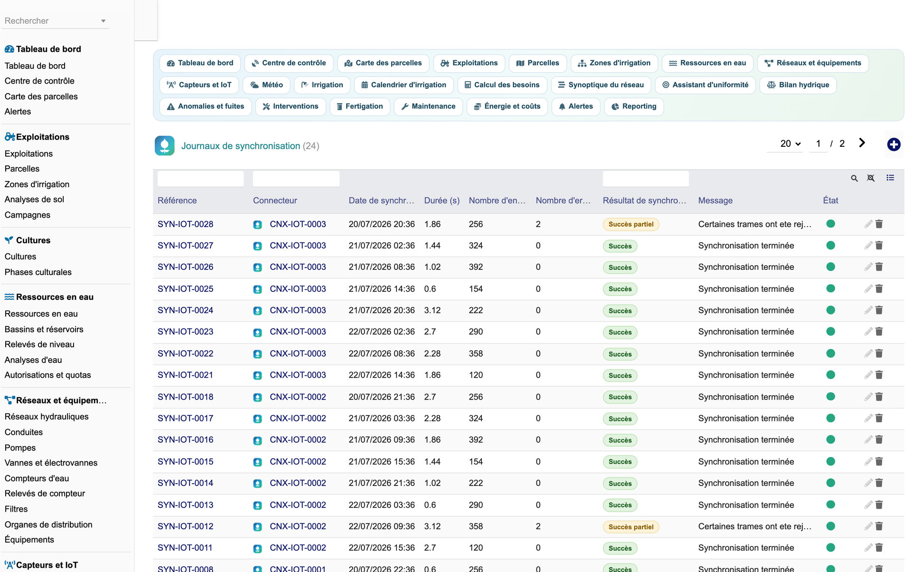
Task: Click Journaux de synchronisation title link
Action: [x=240, y=146]
